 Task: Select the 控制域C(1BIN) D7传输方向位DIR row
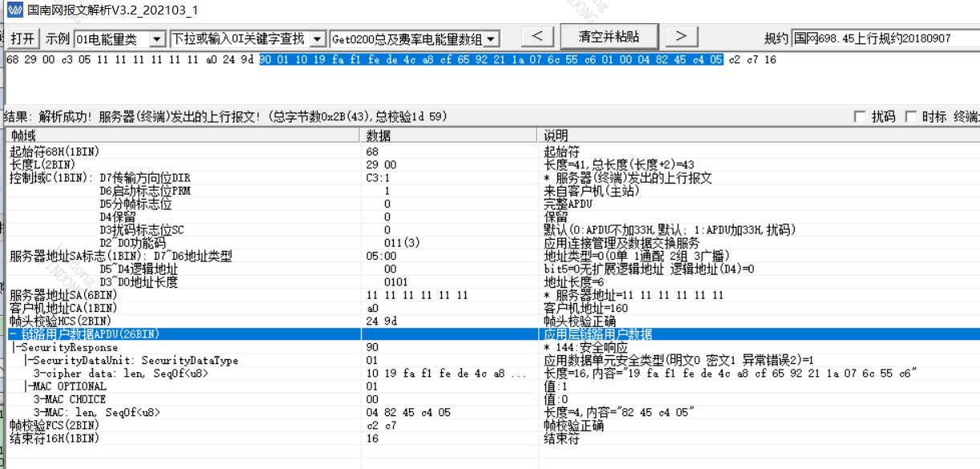[x=493, y=177]
